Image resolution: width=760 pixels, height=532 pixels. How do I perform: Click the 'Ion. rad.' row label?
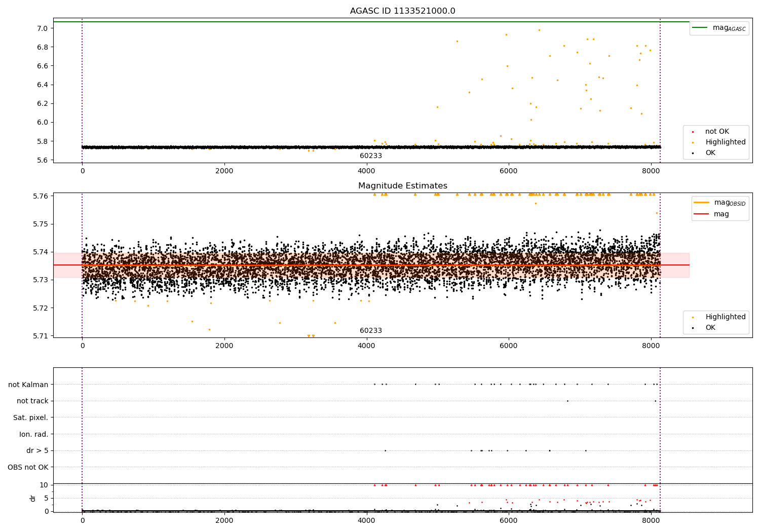(x=34, y=435)
